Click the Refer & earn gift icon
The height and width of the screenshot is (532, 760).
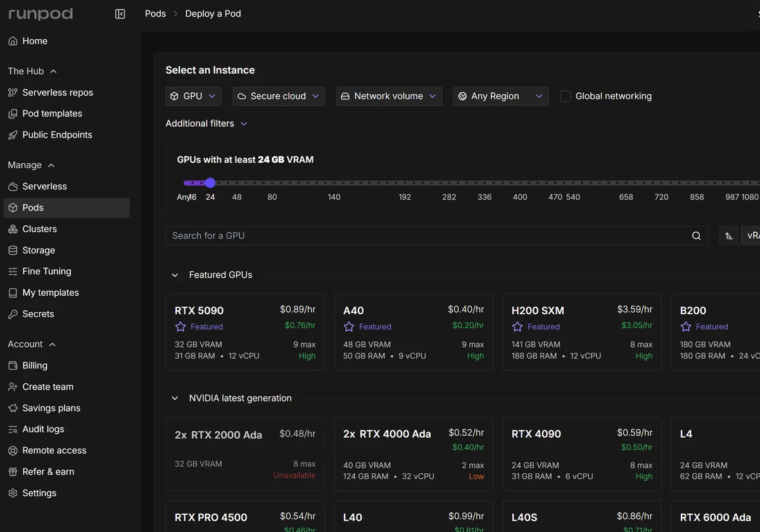[13, 472]
